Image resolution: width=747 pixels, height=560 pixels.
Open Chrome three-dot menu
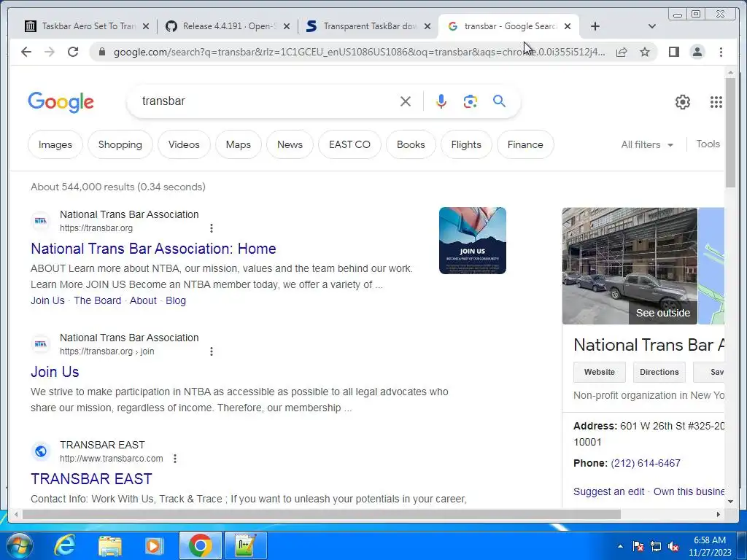[721, 52]
